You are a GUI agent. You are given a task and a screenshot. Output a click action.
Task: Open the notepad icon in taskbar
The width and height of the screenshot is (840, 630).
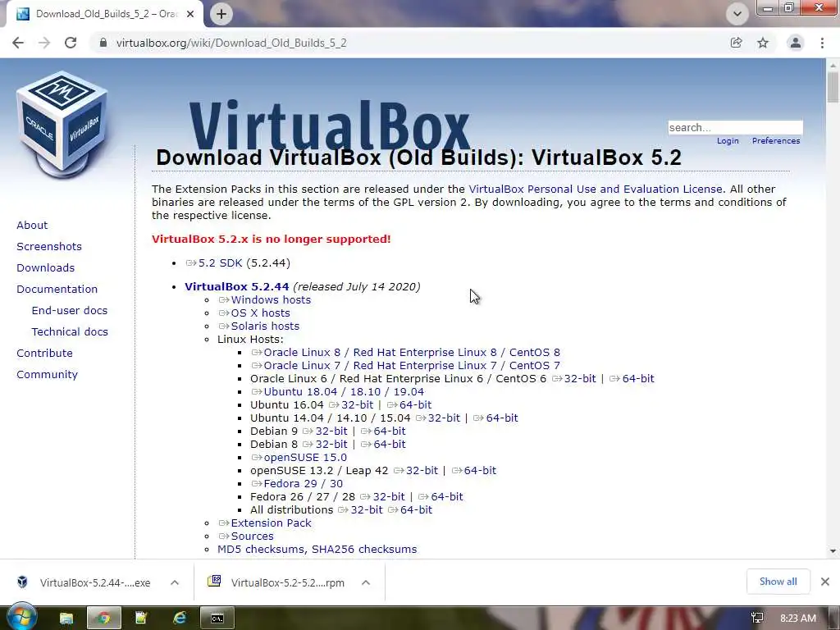[x=141, y=619]
